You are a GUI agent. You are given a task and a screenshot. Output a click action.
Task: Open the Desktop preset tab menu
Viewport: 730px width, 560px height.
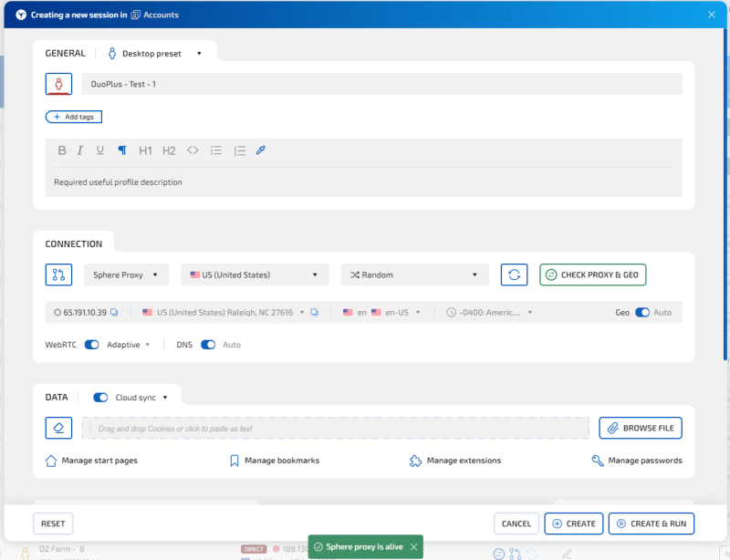pyautogui.click(x=154, y=54)
